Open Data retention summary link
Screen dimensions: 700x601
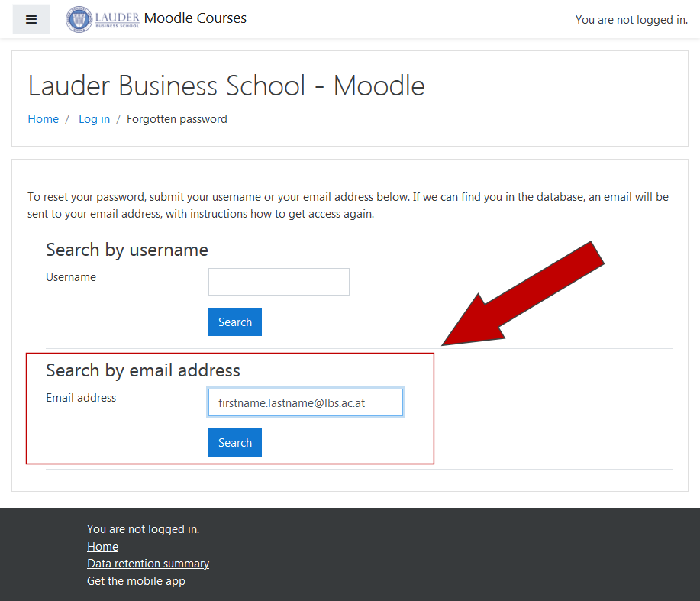pyautogui.click(x=148, y=564)
